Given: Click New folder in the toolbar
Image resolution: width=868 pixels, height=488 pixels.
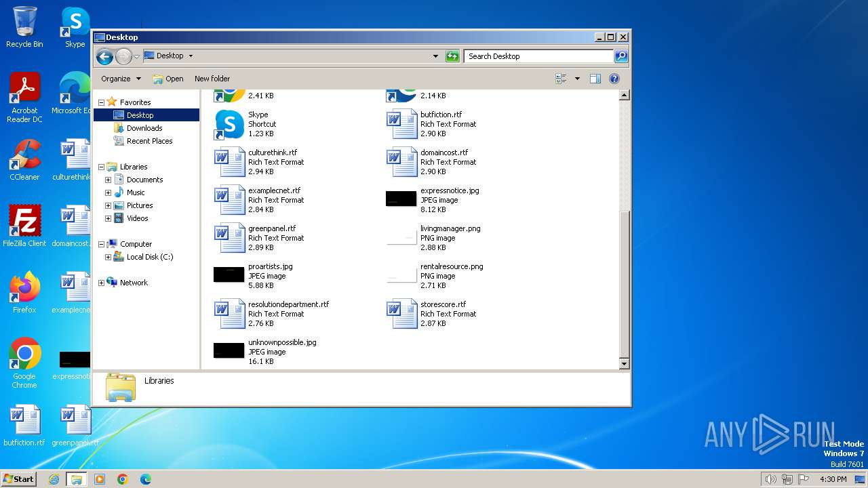Looking at the screenshot, I should 212,79.
